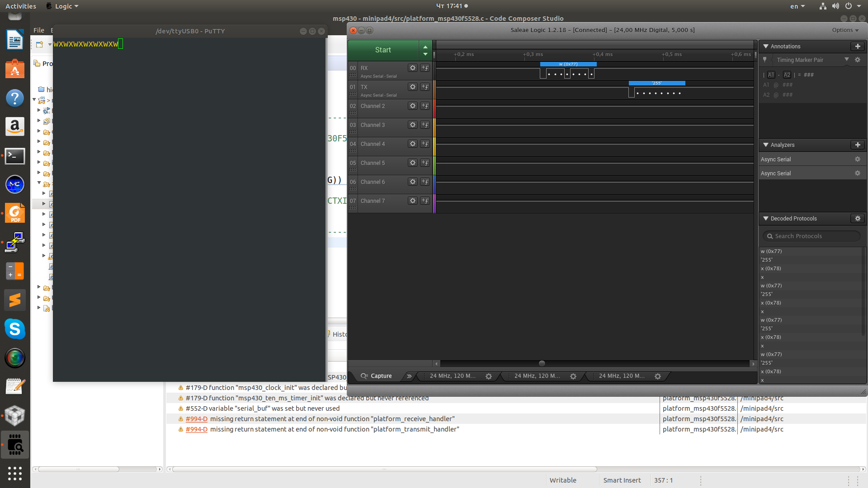The width and height of the screenshot is (868, 488).
Task: Select the A1 timing marker toggle
Action: [771, 75]
